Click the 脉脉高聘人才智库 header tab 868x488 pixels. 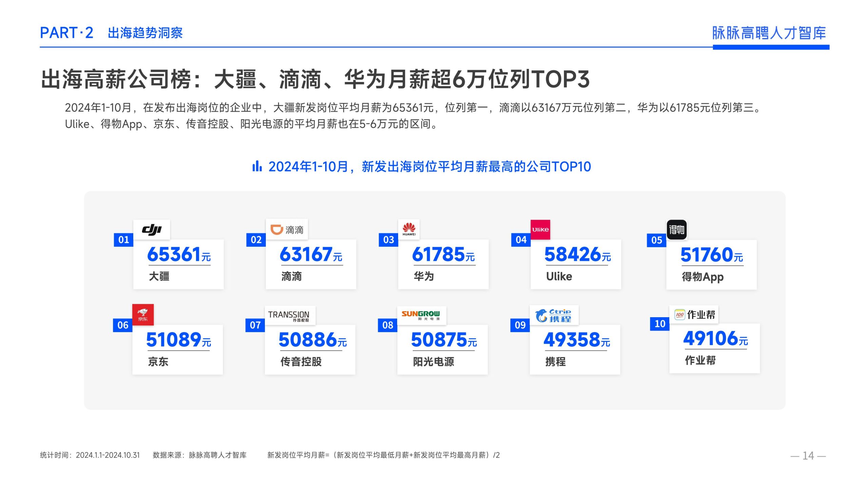point(769,33)
